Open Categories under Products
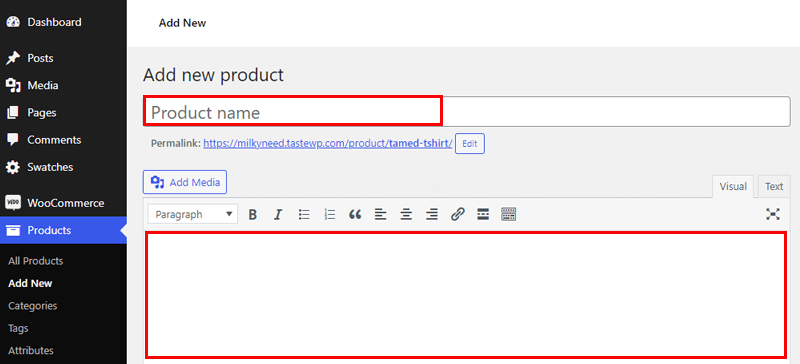The height and width of the screenshot is (364, 800). [33, 306]
